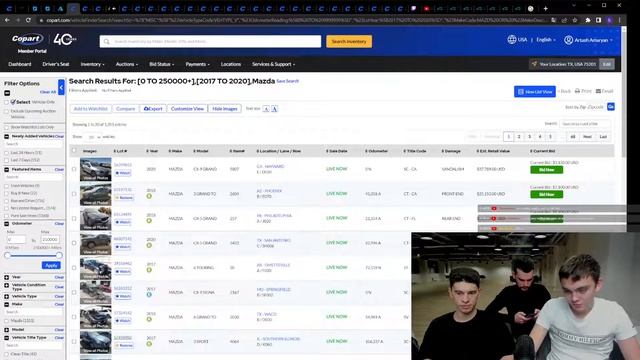Open Driver's Seat menu item

click(56, 64)
